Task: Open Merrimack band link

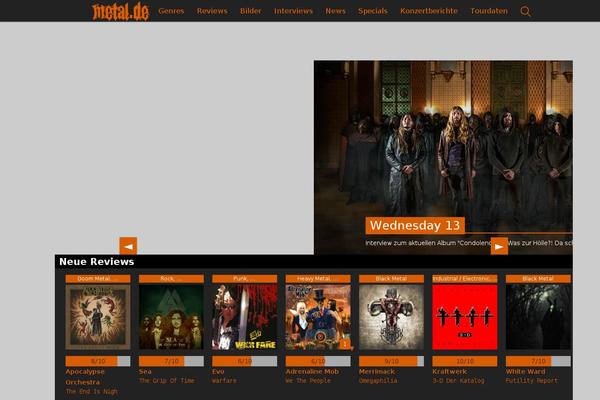Action: pyautogui.click(x=377, y=371)
